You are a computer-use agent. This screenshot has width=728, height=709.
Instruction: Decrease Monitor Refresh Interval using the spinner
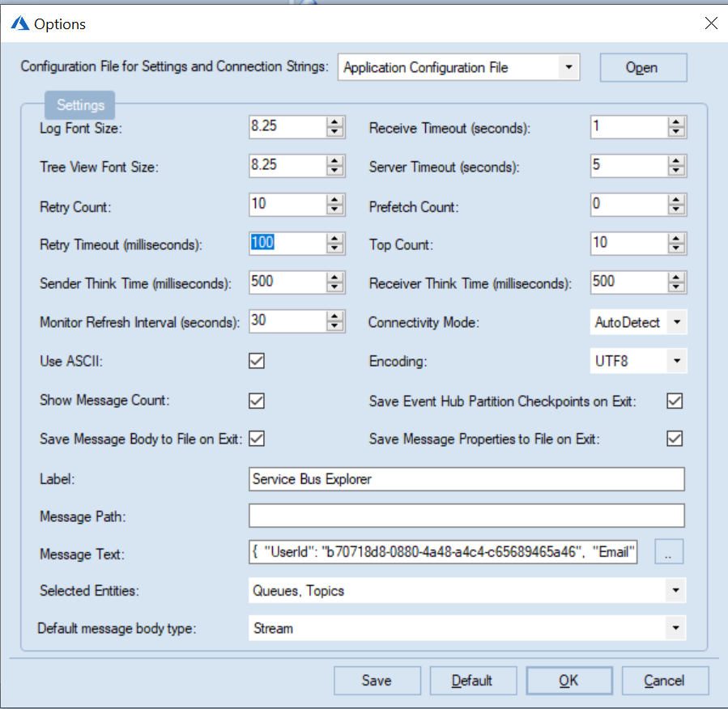point(334,325)
